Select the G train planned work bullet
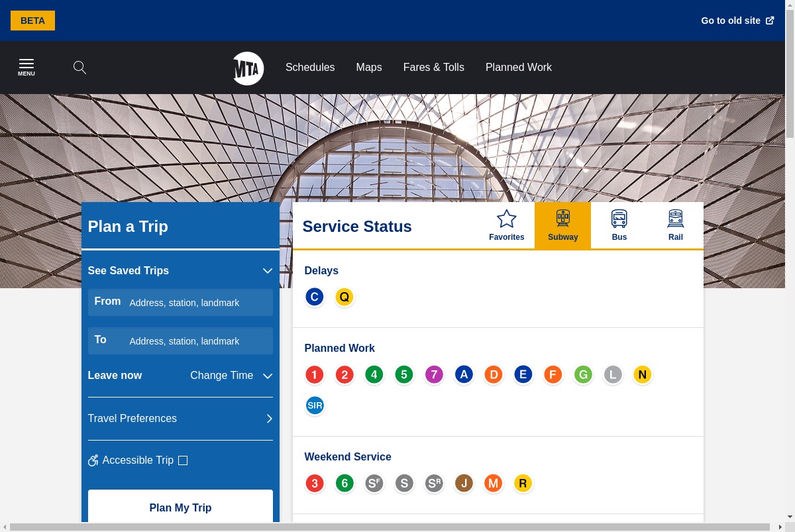The height and width of the screenshot is (532, 795). click(x=583, y=375)
